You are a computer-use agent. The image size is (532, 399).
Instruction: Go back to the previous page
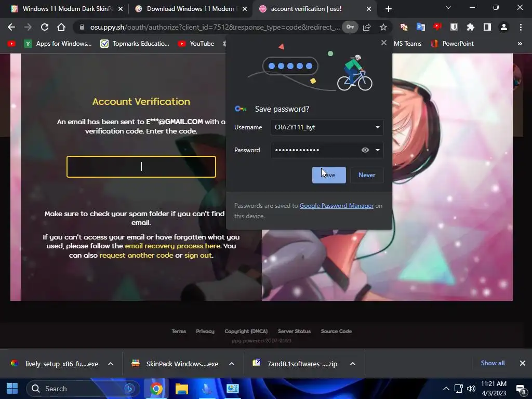(x=11, y=27)
